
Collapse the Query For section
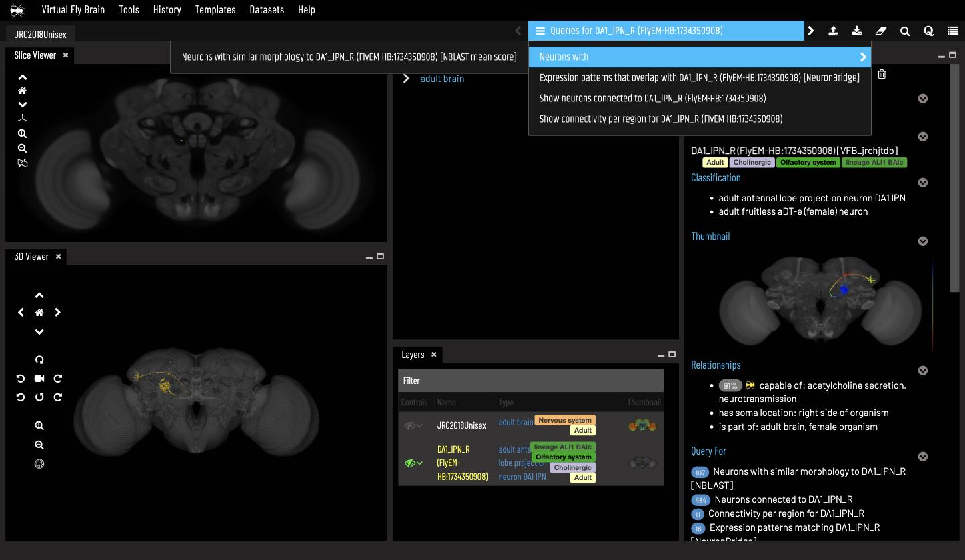click(923, 457)
